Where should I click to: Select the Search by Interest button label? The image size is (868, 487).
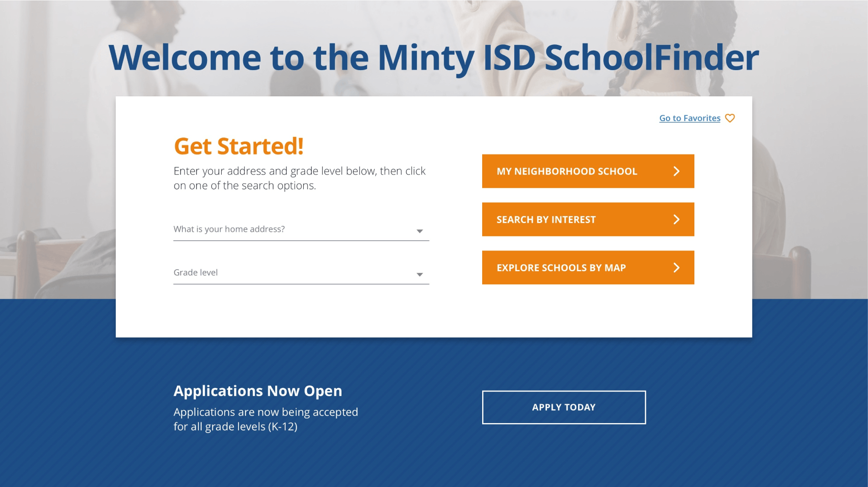click(x=546, y=219)
